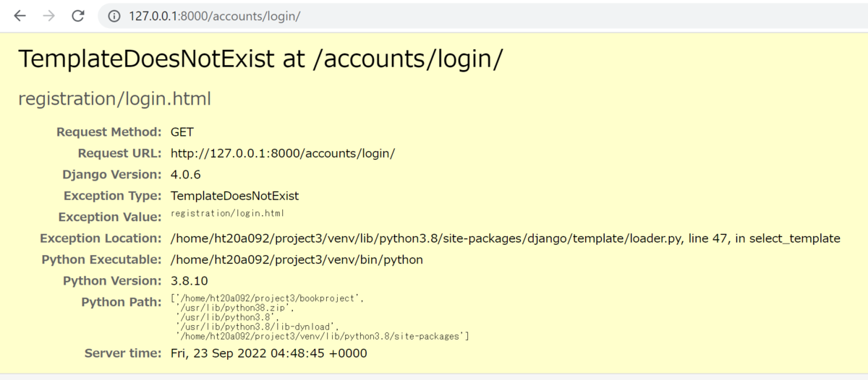Click the Python Path label
The height and width of the screenshot is (380, 868).
pyautogui.click(x=122, y=301)
